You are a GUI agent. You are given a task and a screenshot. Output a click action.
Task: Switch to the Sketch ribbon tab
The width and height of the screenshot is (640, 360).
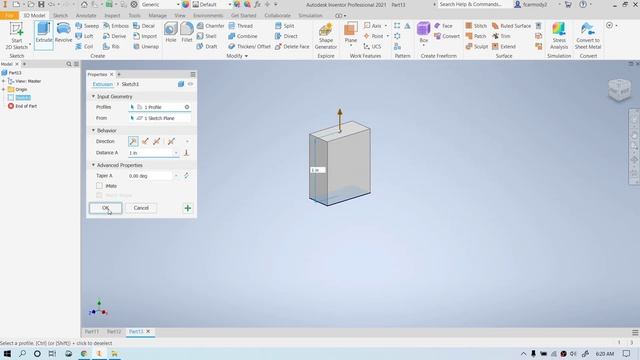(60, 16)
